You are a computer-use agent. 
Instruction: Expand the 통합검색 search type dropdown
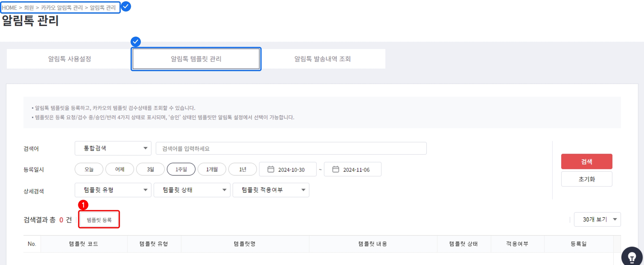(x=113, y=148)
